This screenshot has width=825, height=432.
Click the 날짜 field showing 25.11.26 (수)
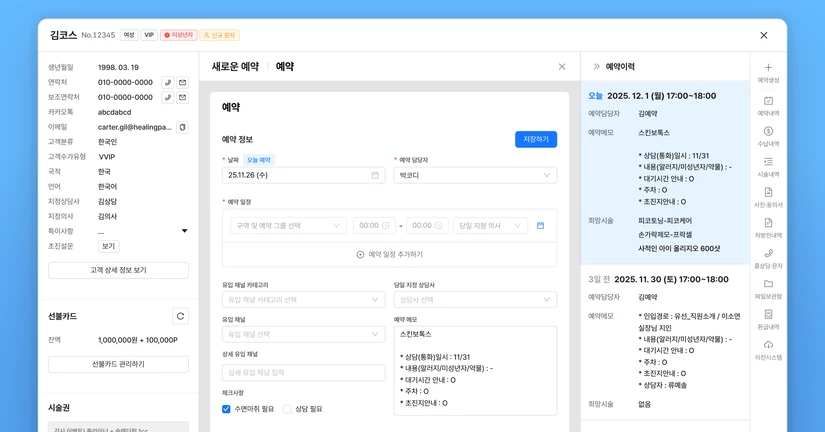click(304, 175)
